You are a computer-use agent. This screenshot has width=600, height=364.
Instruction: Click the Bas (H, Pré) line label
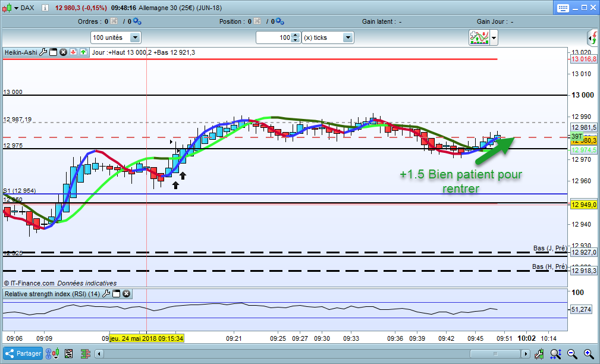pos(549,266)
